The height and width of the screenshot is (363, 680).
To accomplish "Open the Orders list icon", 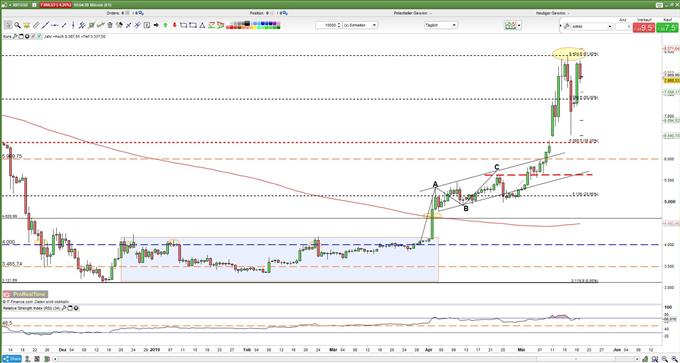I will tap(141, 13).
